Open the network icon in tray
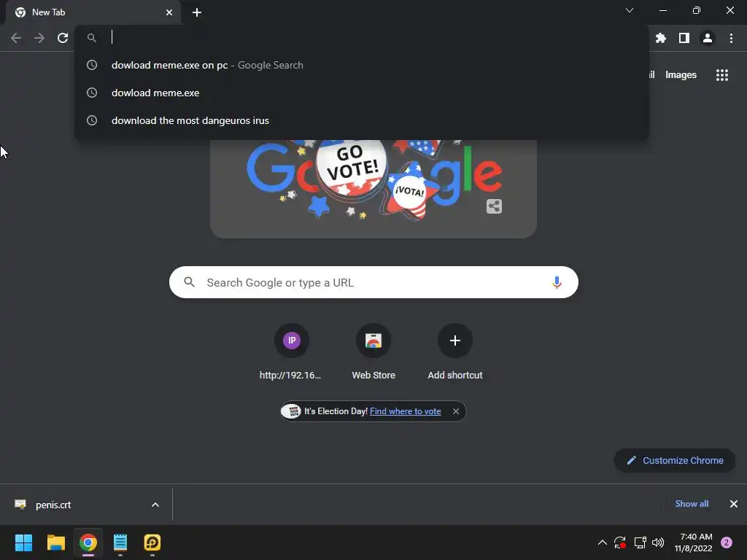Image resolution: width=747 pixels, height=560 pixels. click(x=640, y=542)
